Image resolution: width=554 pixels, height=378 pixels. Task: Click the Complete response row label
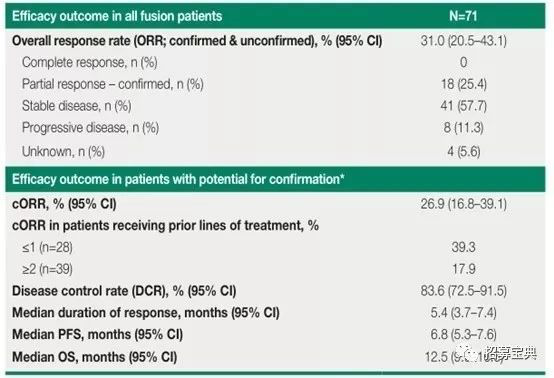89,63
